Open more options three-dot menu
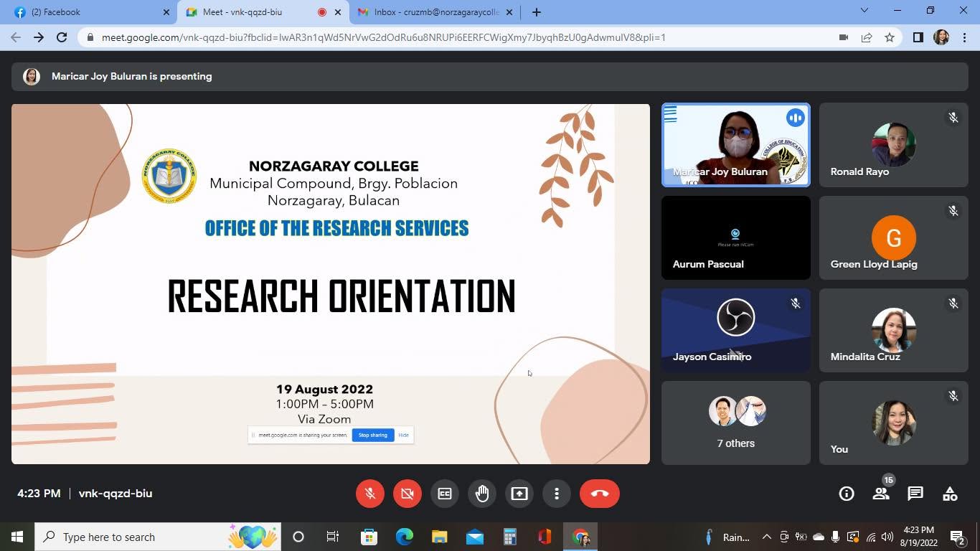The height and width of the screenshot is (551, 980). 557,494
